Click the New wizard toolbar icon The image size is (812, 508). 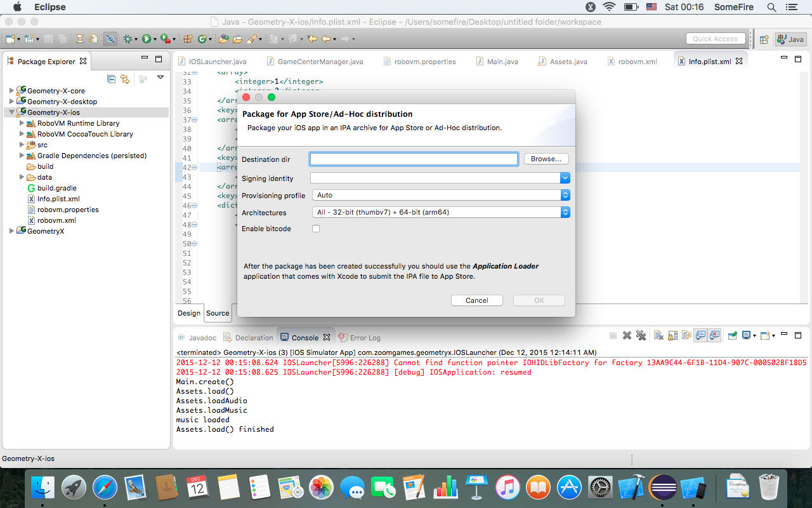pos(10,39)
